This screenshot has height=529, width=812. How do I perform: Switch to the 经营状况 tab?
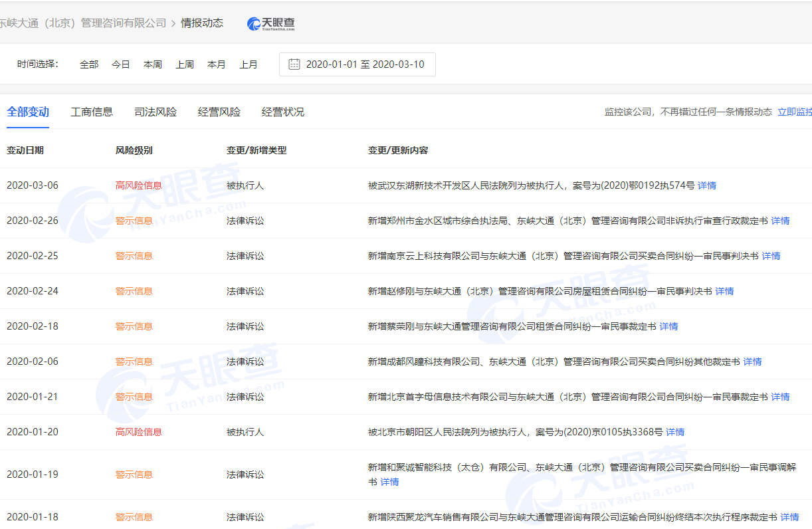click(x=283, y=112)
